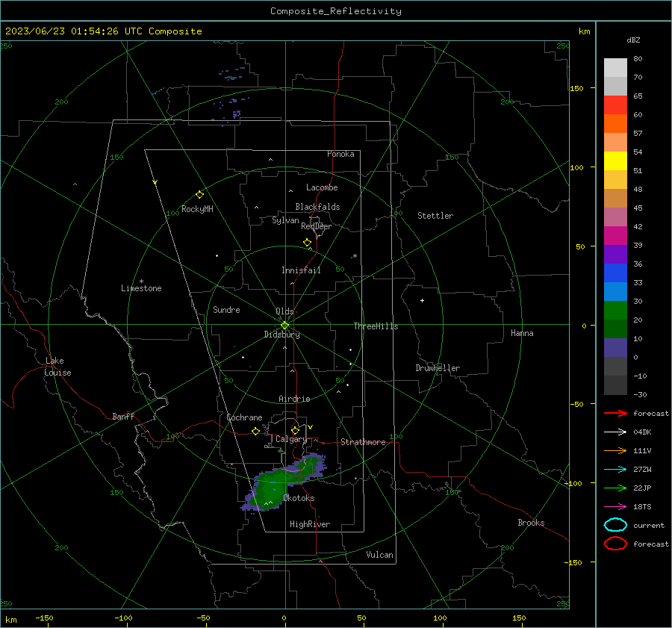Click the orange 111V arrow legend icon

coord(615,450)
